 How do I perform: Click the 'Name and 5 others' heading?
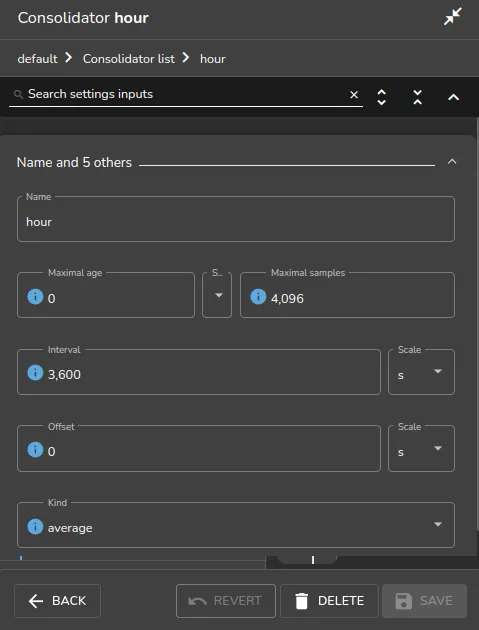[74, 162]
